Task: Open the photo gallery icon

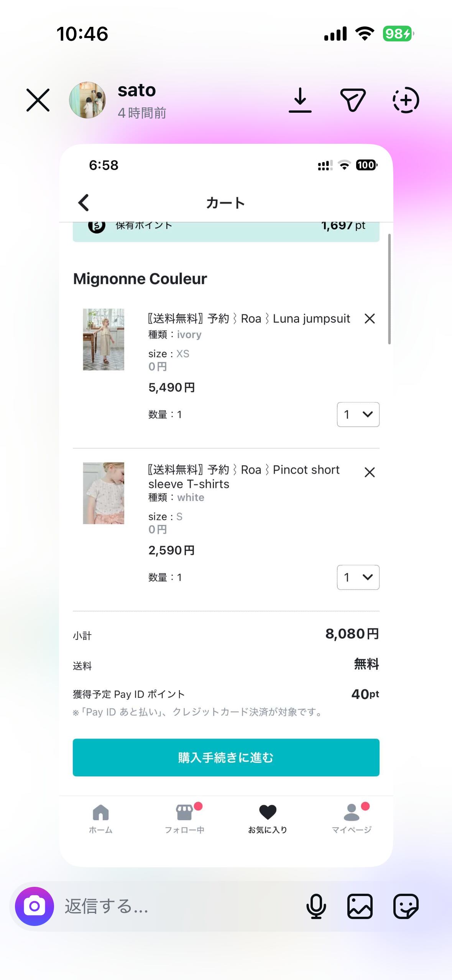Action: [360, 906]
